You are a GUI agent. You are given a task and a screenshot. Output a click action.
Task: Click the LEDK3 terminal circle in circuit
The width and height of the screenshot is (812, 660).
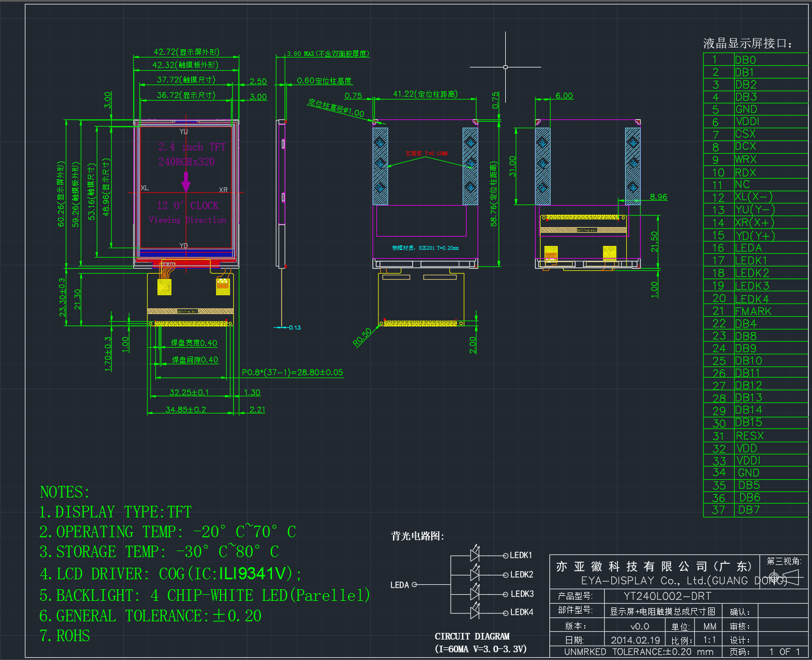pyautogui.click(x=505, y=594)
